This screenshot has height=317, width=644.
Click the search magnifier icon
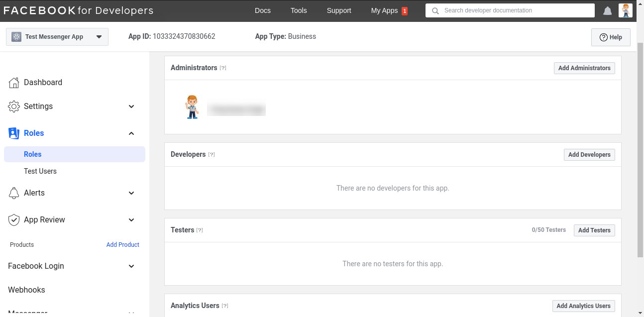coord(435,10)
